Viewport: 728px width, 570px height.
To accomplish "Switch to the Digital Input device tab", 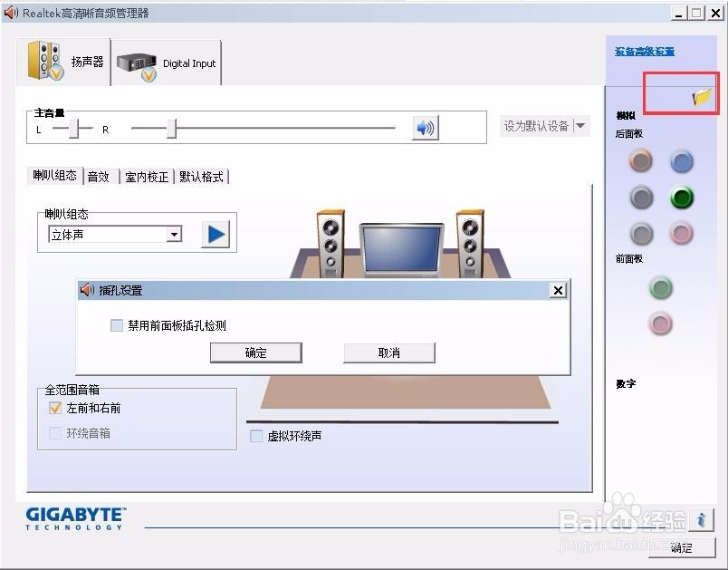I will tap(168, 62).
